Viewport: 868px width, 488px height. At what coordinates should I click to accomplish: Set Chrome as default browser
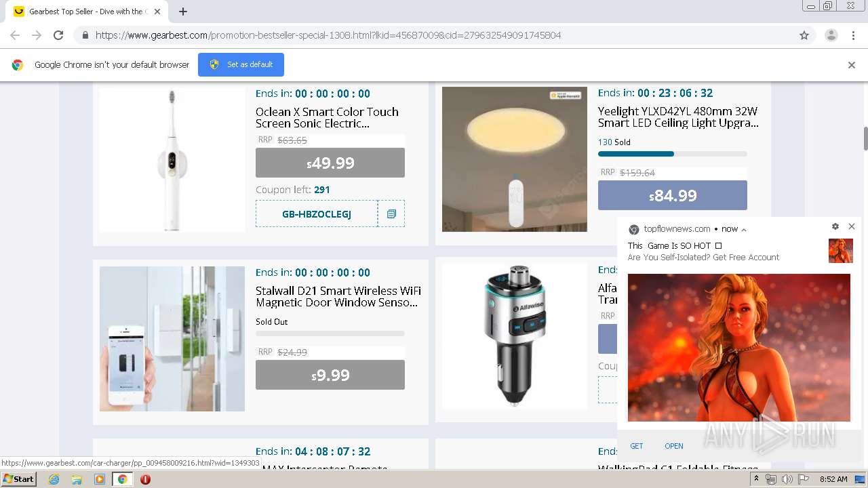point(241,64)
